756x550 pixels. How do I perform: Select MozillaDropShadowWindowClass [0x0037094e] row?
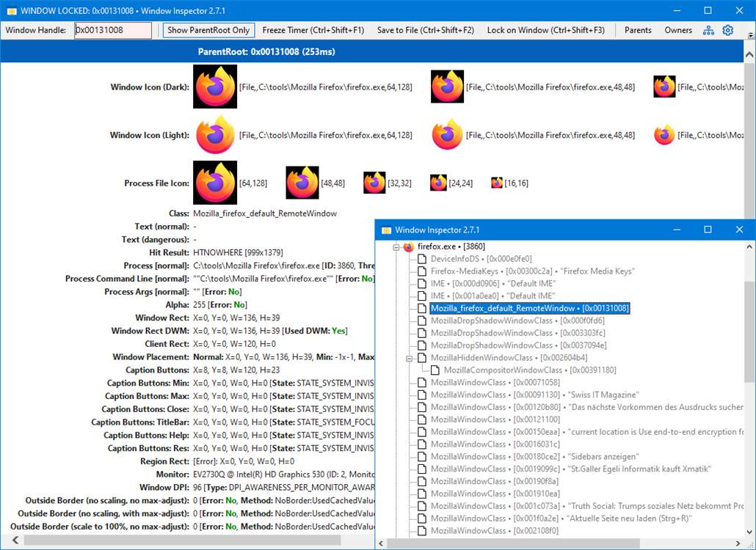click(519, 345)
